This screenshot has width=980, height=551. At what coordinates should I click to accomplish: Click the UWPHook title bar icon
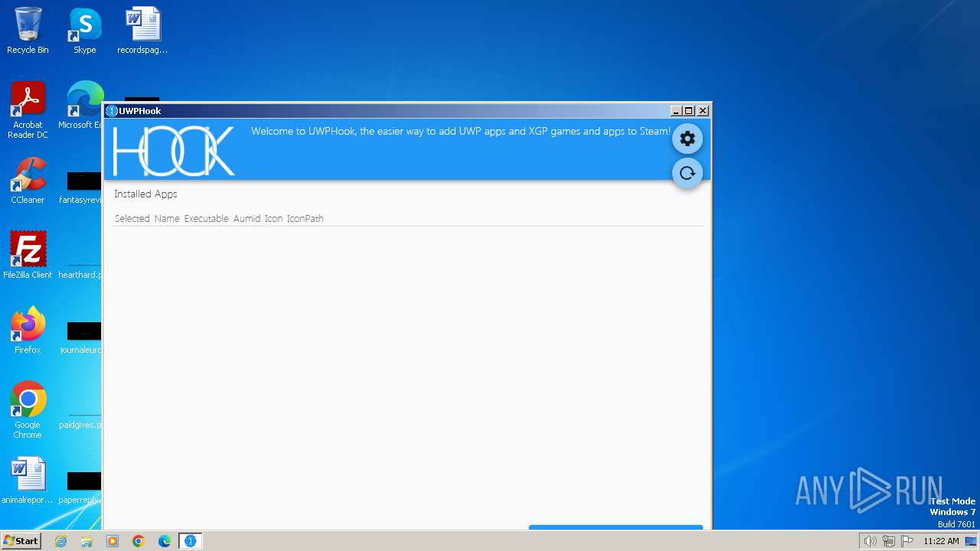(x=112, y=111)
